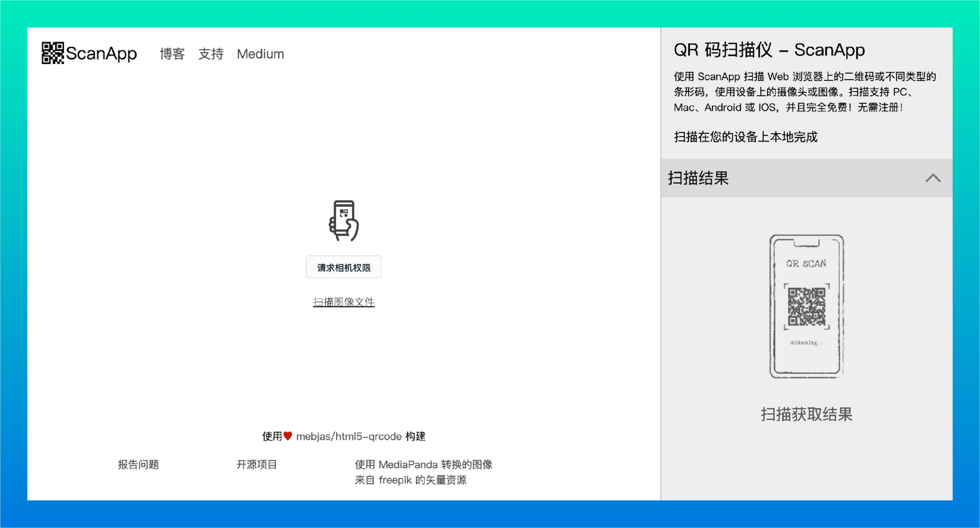This screenshot has height=528, width=980.
Task: Collapse the 扫描结果 section chevron
Action: [x=933, y=178]
